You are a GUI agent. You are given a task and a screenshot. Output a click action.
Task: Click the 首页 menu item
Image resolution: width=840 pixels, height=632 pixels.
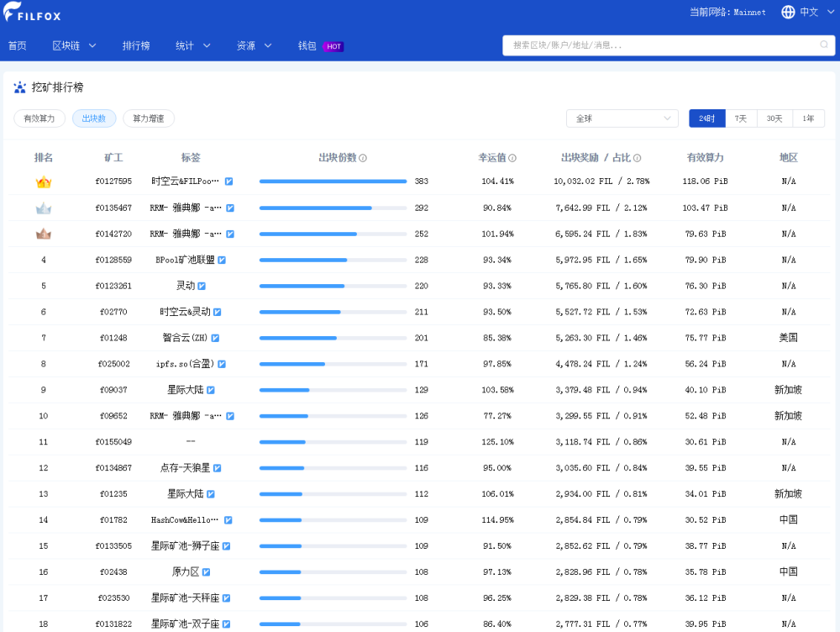click(x=17, y=45)
